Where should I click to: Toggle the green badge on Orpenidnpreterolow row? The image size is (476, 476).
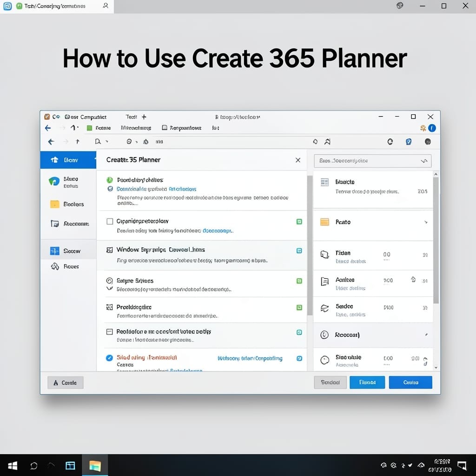click(299, 222)
